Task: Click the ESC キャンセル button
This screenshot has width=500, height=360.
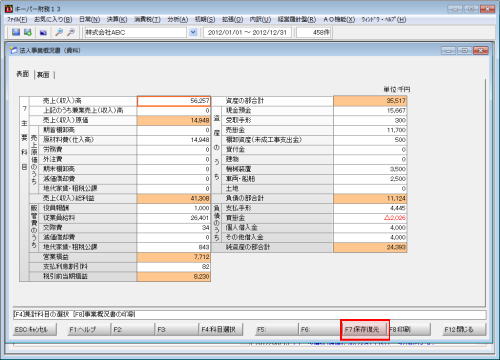Action: 35,330
